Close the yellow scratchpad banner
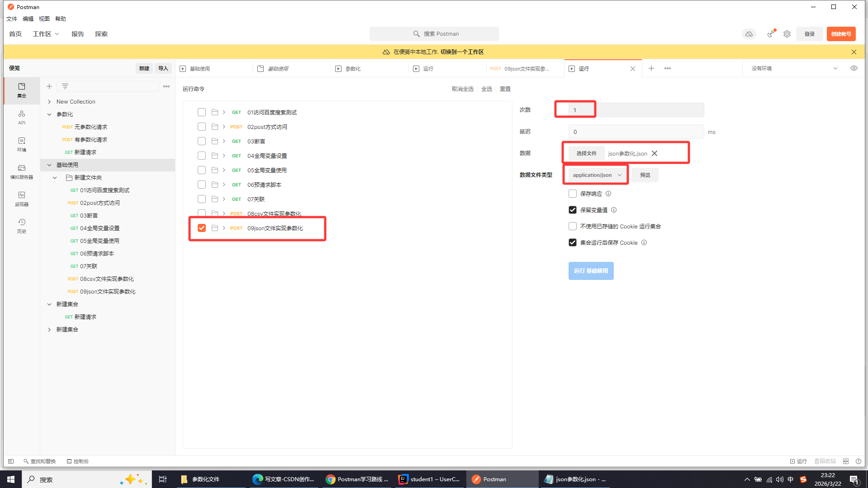868x488 pixels. 854,52
